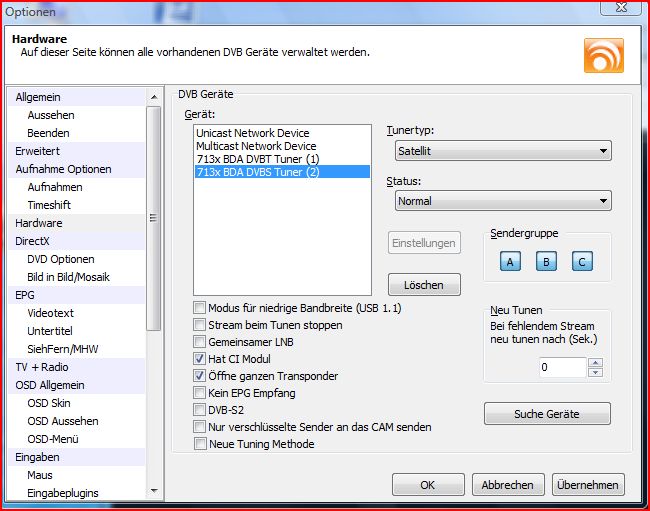Select Sendergruppe C button
Image resolution: width=650 pixels, height=511 pixels.
[582, 262]
